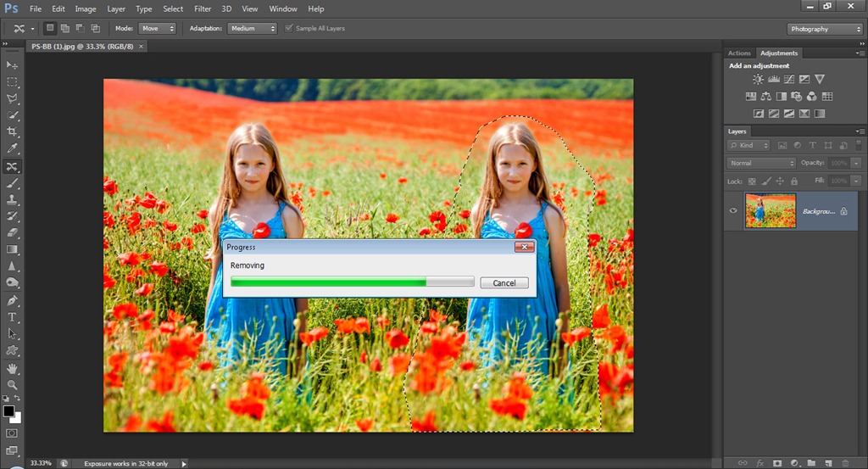Toggle Lock position in Layers panel
This screenshot has height=469, width=868.
click(780, 181)
